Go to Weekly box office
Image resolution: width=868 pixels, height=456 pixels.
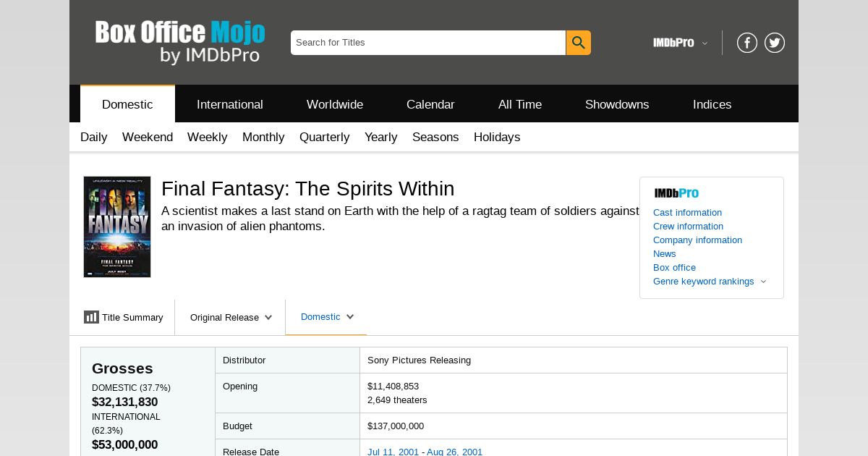click(207, 137)
